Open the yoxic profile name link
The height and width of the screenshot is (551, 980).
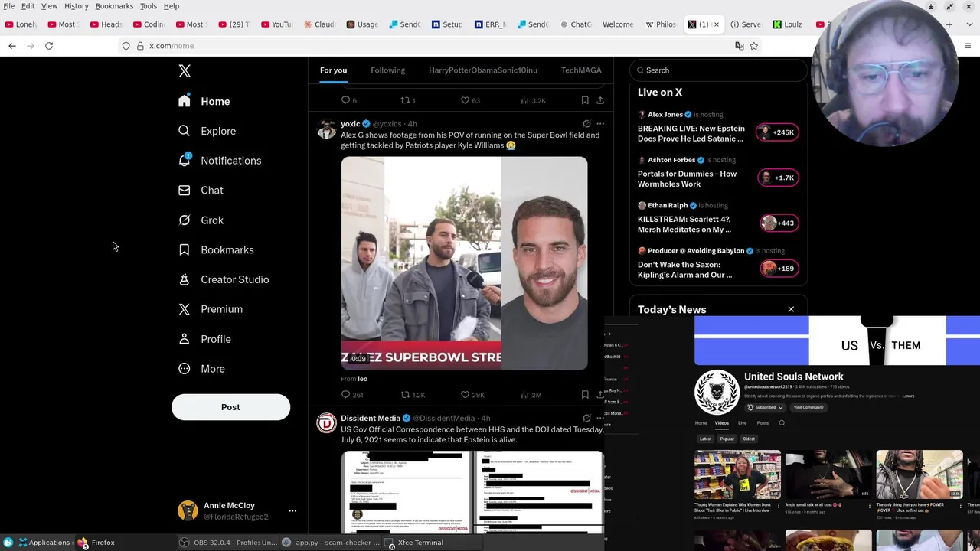point(351,124)
